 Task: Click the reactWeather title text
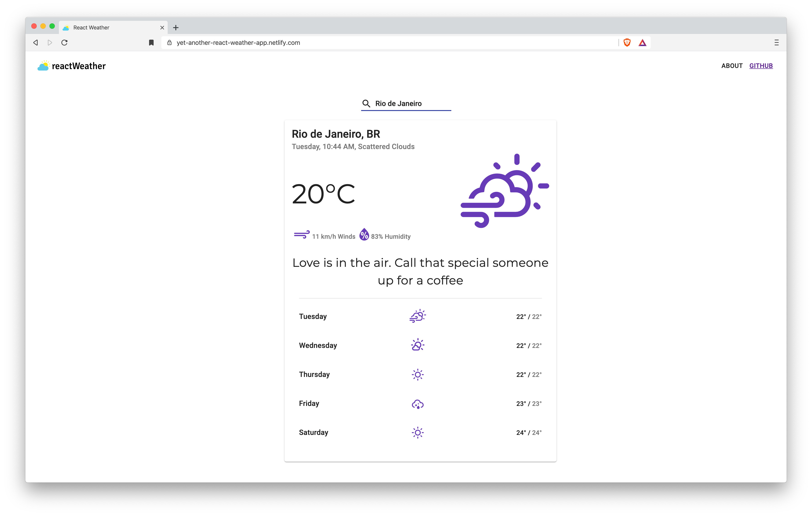point(79,66)
